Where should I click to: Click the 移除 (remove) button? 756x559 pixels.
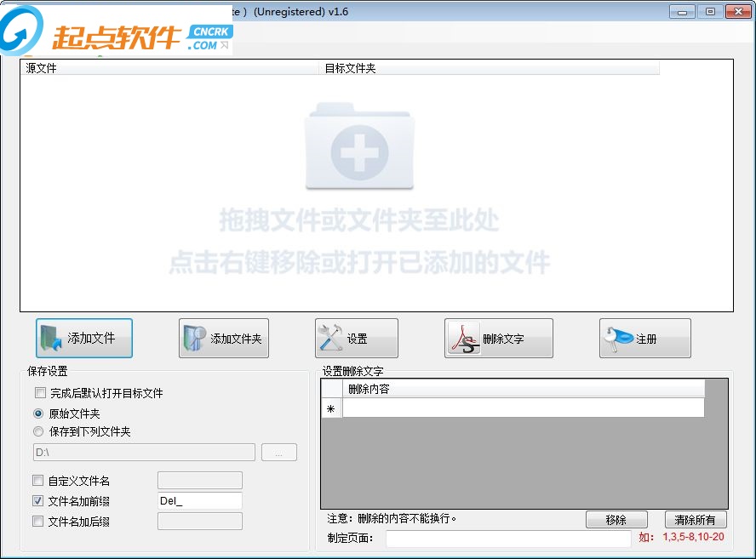point(616,520)
